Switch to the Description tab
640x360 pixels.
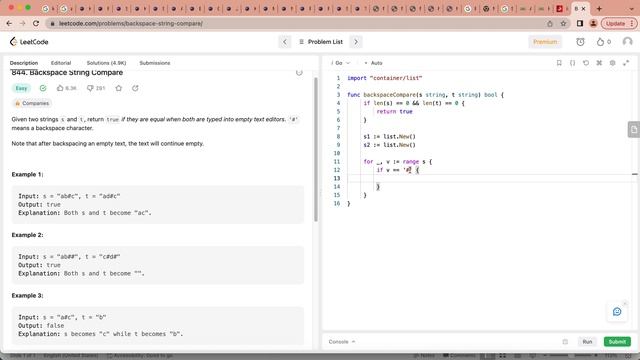(x=24, y=63)
